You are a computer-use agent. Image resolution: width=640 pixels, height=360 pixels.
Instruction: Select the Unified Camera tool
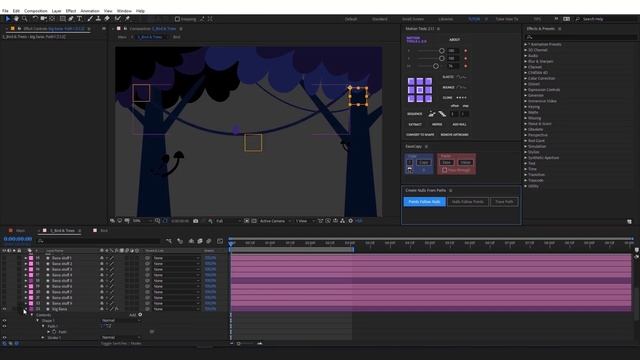pyautogui.click(x=43, y=19)
